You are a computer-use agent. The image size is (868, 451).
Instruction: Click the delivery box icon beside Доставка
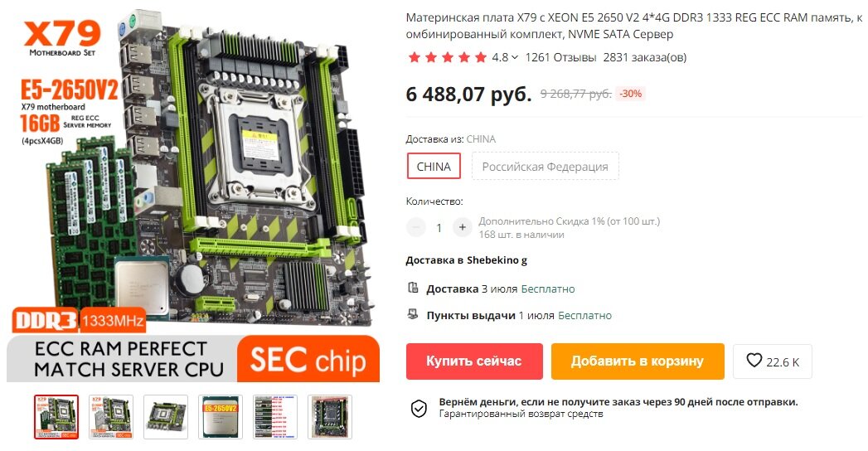click(x=413, y=288)
